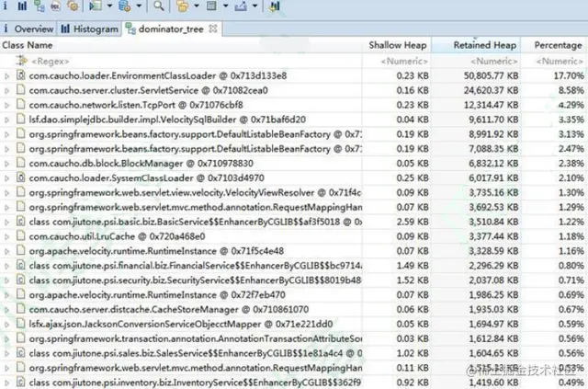
Task: Click the 2.59 KB shallow heap value
Action: click(x=413, y=222)
